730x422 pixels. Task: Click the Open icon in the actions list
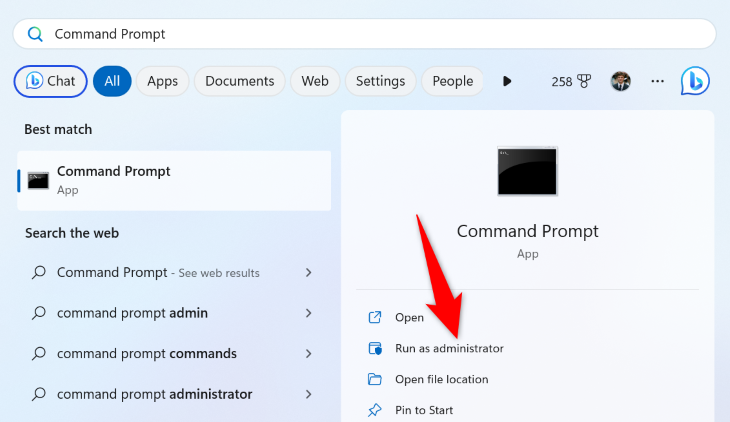click(x=375, y=317)
